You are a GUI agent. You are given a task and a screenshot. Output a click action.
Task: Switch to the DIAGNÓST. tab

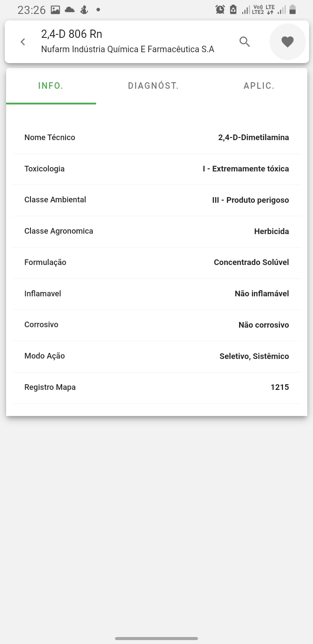153,86
